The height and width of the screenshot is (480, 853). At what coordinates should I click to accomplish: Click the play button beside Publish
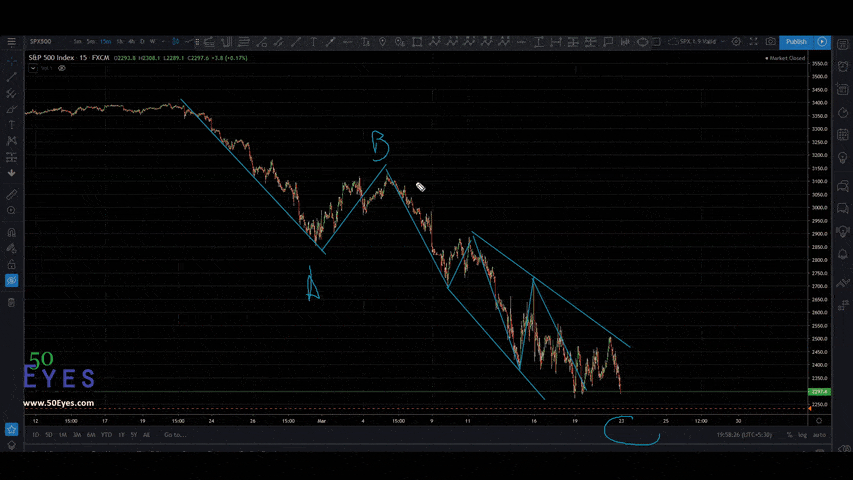[x=822, y=42]
